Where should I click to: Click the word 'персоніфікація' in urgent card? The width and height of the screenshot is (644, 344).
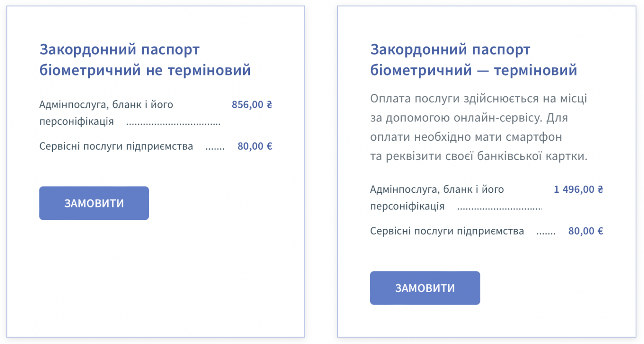(407, 206)
